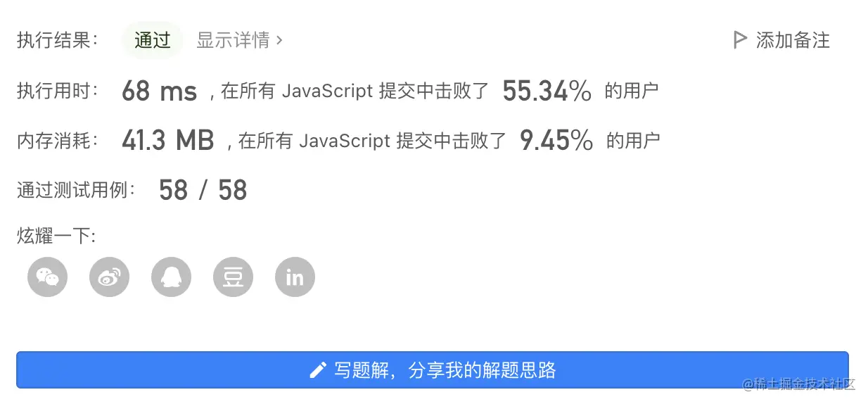Click the 58 / 58 test case count

coord(203,191)
